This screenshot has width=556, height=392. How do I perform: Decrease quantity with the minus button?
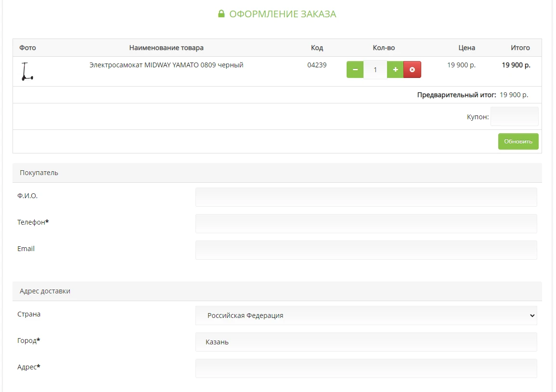[355, 70]
